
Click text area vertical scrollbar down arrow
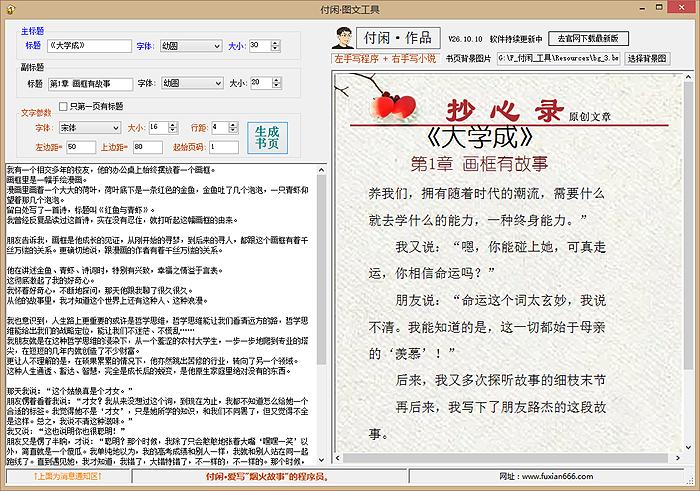click(x=321, y=460)
